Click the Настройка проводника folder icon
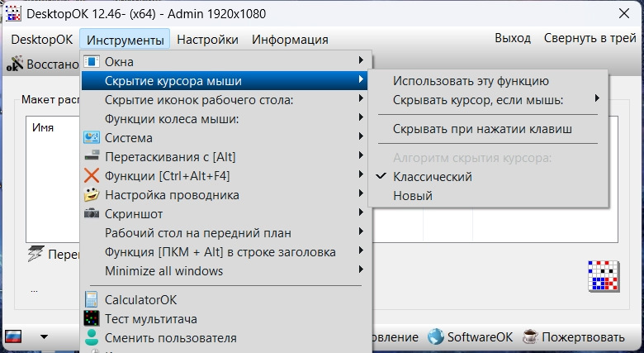 pos(92,195)
